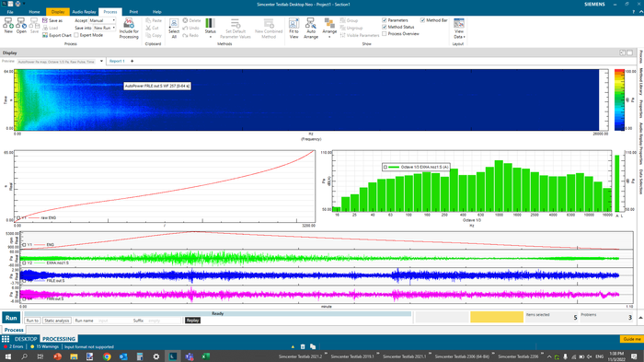Click the Ready progress bar
644x362 pixels.
tap(218, 313)
